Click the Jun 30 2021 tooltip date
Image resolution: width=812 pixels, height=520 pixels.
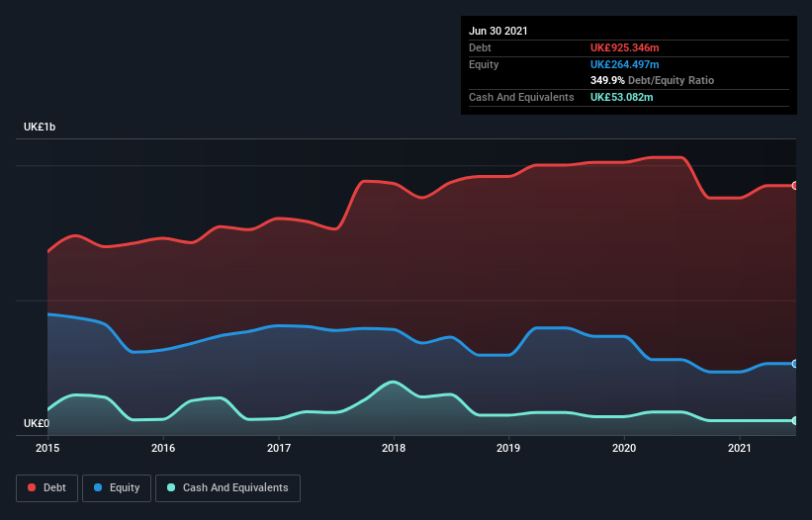[x=498, y=31]
